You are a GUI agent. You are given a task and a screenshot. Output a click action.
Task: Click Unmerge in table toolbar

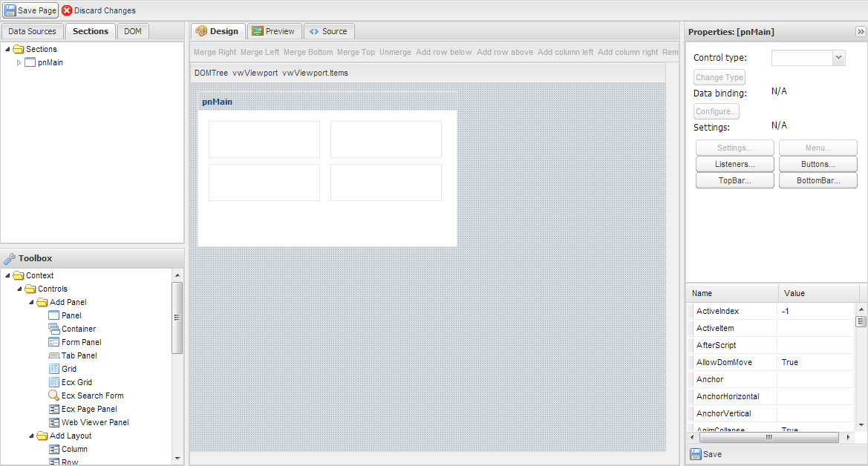pyautogui.click(x=395, y=52)
